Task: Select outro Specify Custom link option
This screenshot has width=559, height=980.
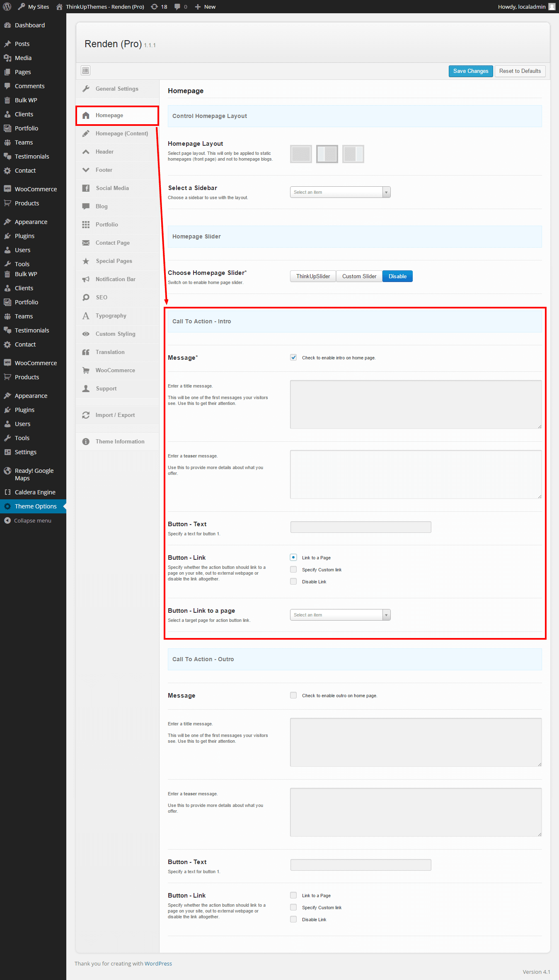Action: coord(293,907)
